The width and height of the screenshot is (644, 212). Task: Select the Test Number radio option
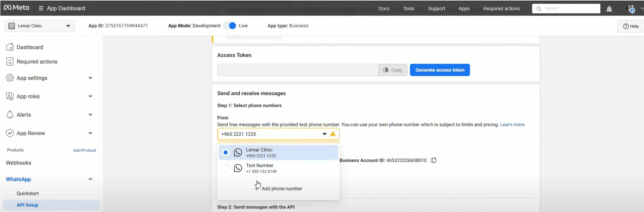tap(225, 168)
